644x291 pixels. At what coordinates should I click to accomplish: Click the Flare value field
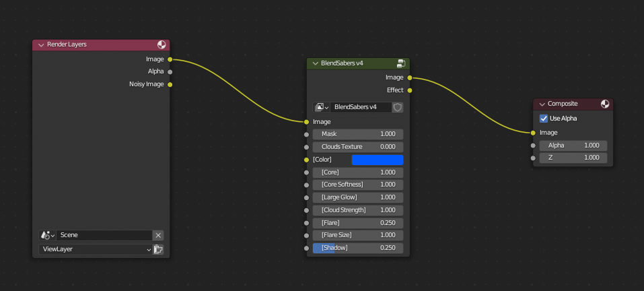(x=358, y=223)
